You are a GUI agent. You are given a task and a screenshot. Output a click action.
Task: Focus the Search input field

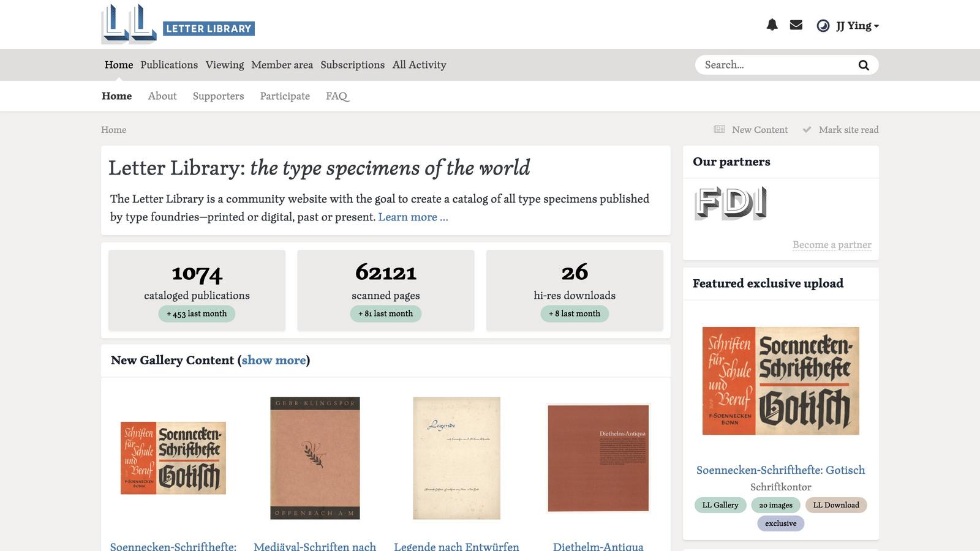coord(778,65)
